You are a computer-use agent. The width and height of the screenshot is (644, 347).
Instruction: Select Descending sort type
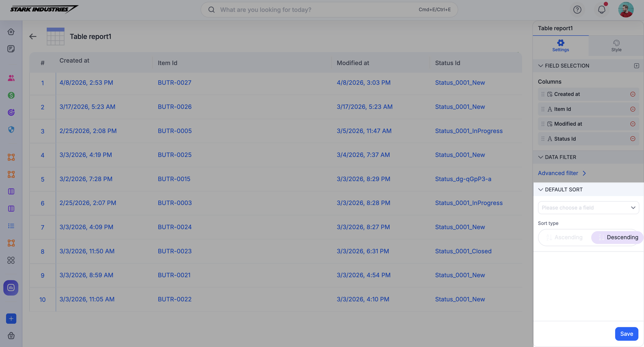point(617,237)
